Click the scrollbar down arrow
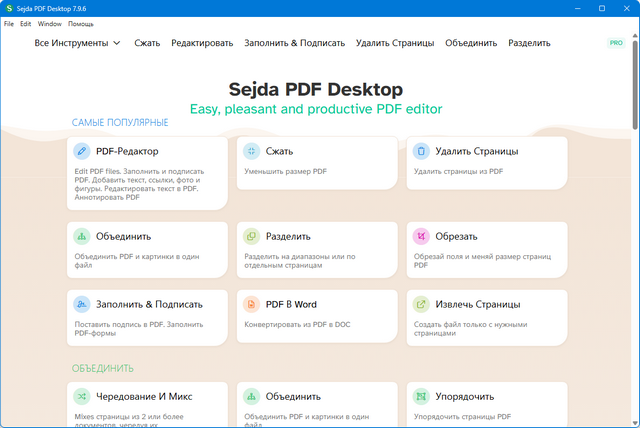Viewport: 640px width, 428px height. tap(635, 423)
